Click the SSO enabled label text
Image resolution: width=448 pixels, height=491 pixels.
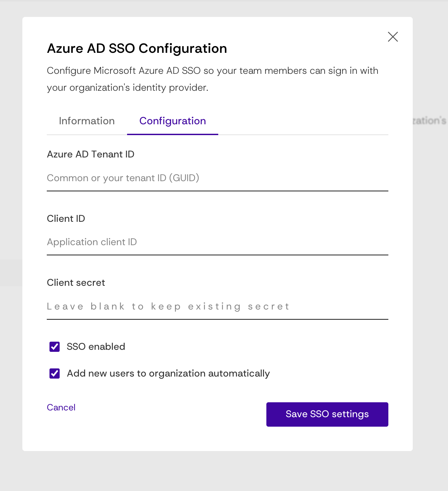point(96,347)
